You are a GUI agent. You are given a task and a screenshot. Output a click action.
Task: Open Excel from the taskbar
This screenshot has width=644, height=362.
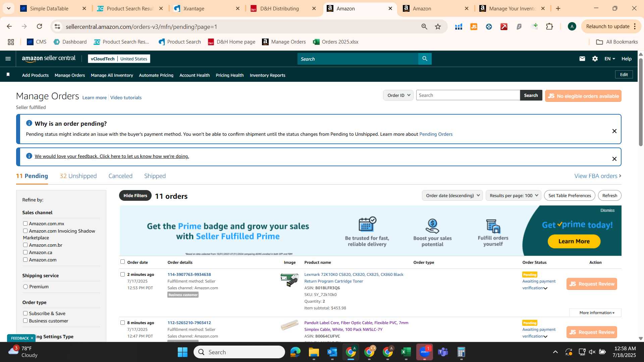406,352
